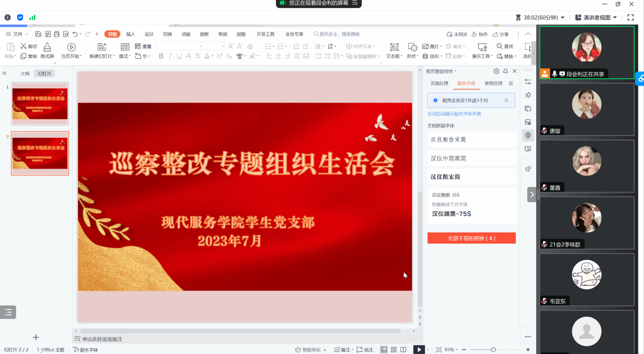The width and height of the screenshot is (644, 354).
Task: Open the 插入 ribbon tab
Action: pyautogui.click(x=130, y=34)
